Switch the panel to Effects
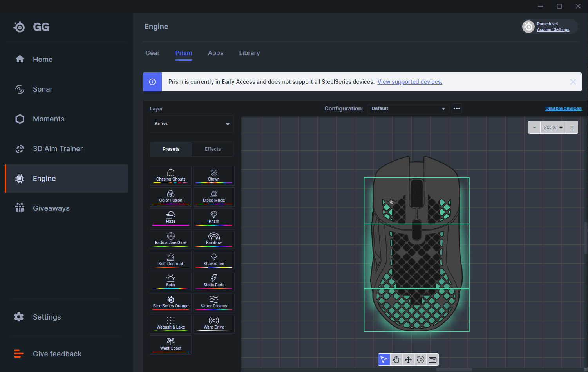The width and height of the screenshot is (588, 372). [213, 149]
